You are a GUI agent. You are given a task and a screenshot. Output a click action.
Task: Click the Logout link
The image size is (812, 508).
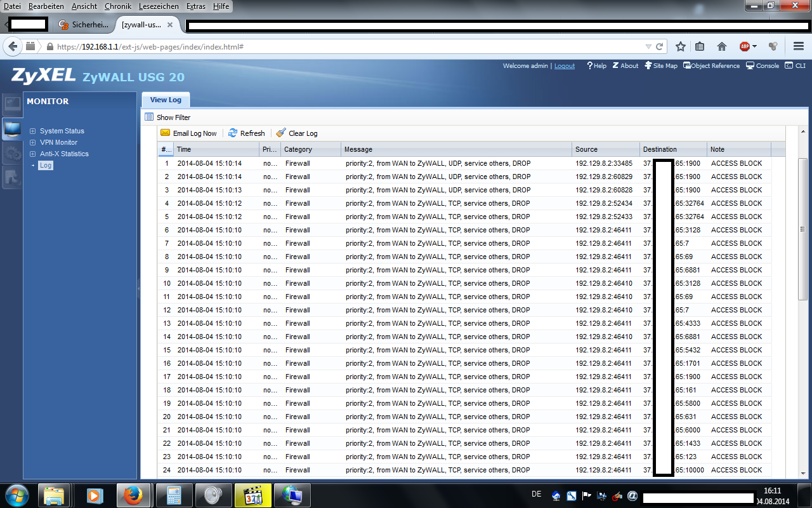pos(565,65)
